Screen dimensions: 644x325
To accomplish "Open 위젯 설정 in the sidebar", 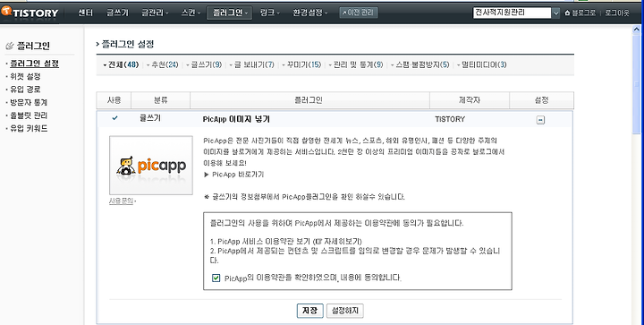I will (25, 76).
